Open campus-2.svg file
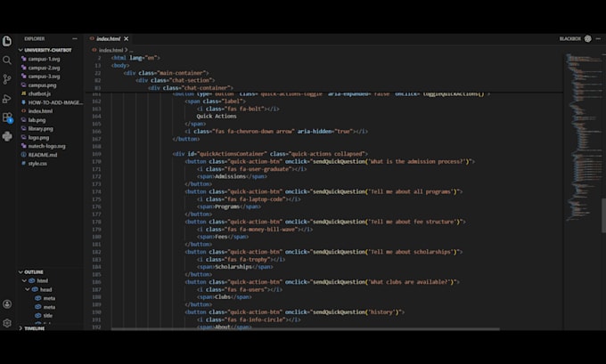Image resolution: width=606 pixels, height=364 pixels. coord(44,68)
